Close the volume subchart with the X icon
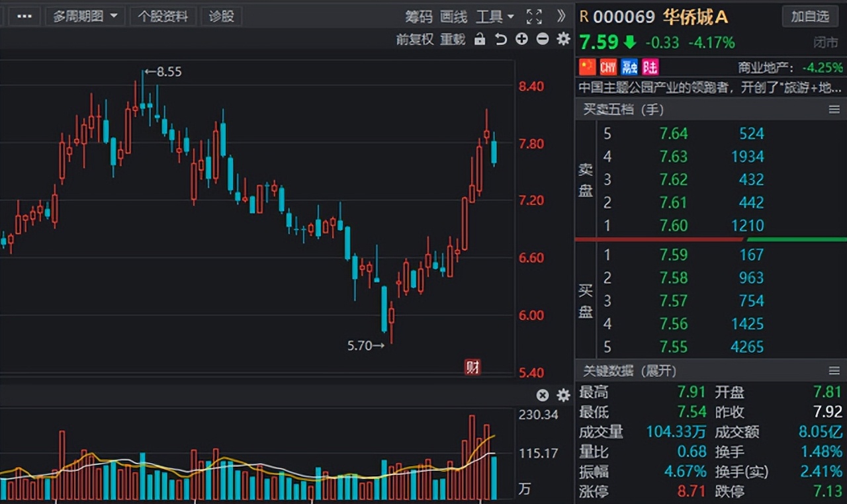 click(543, 395)
